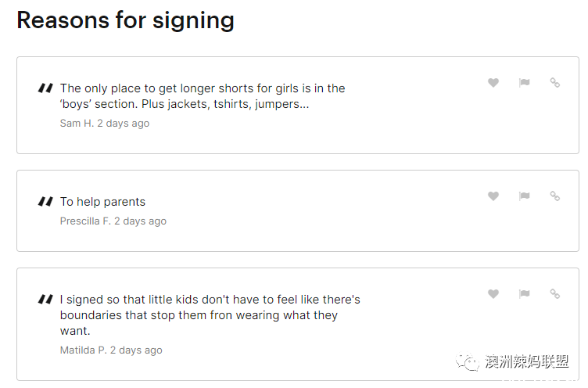Click the Sam H. author name

pos(77,123)
